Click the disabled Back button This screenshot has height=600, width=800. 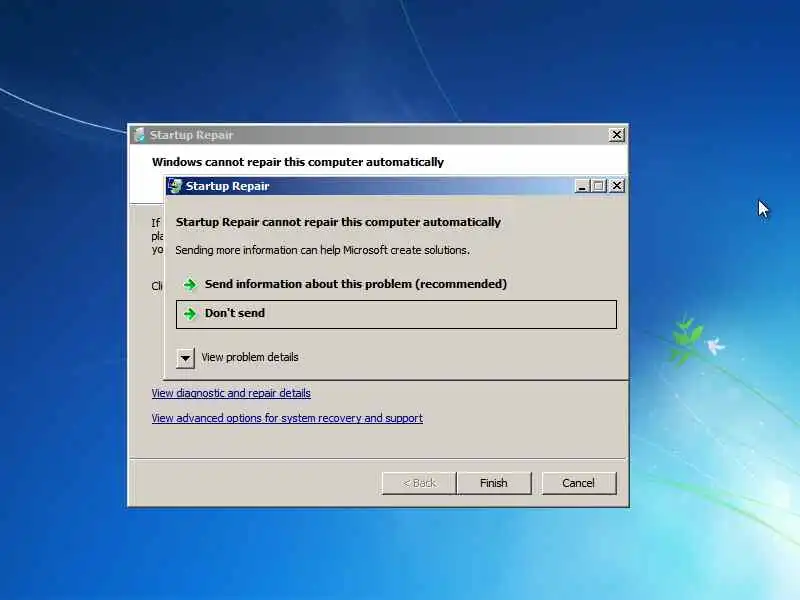(419, 483)
